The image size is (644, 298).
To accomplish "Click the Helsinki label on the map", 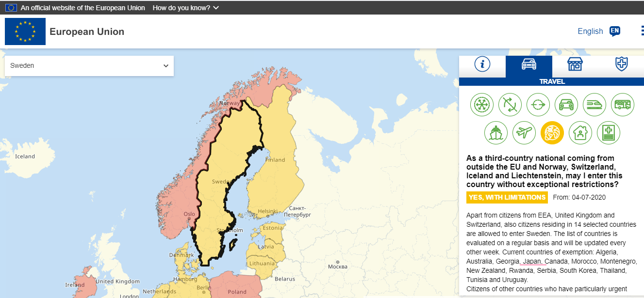I will point(267,211).
